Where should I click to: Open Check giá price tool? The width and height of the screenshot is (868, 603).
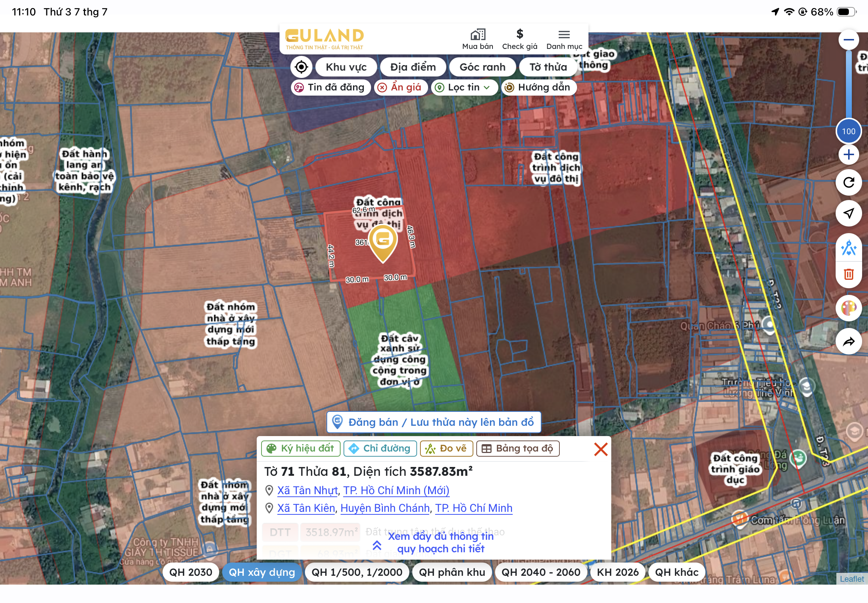(520, 39)
